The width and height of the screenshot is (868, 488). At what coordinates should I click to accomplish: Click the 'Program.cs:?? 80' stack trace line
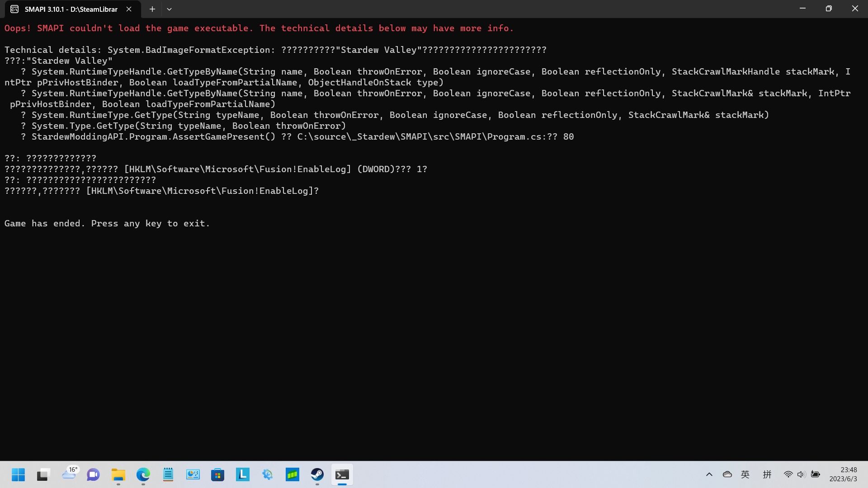[297, 137]
